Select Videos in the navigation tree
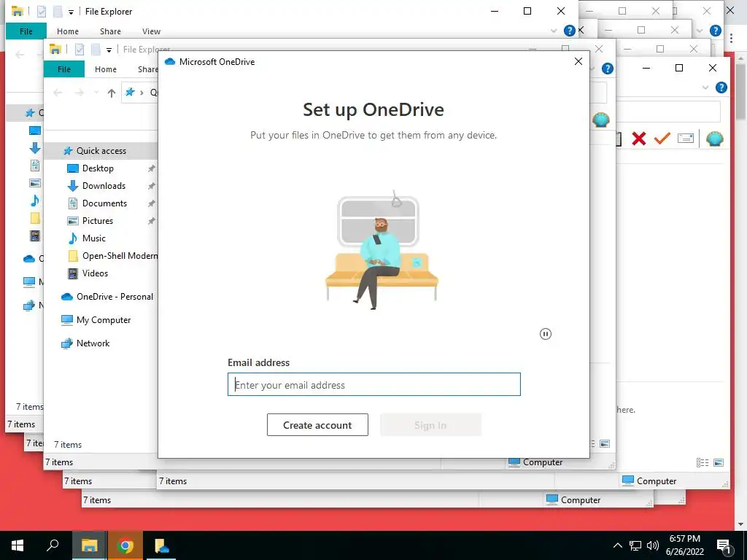Screen dimensions: 747x560 coord(95,273)
